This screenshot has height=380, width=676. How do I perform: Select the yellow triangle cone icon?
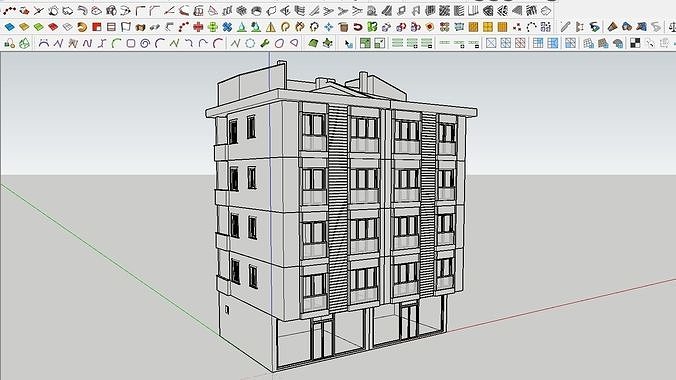tap(271, 27)
